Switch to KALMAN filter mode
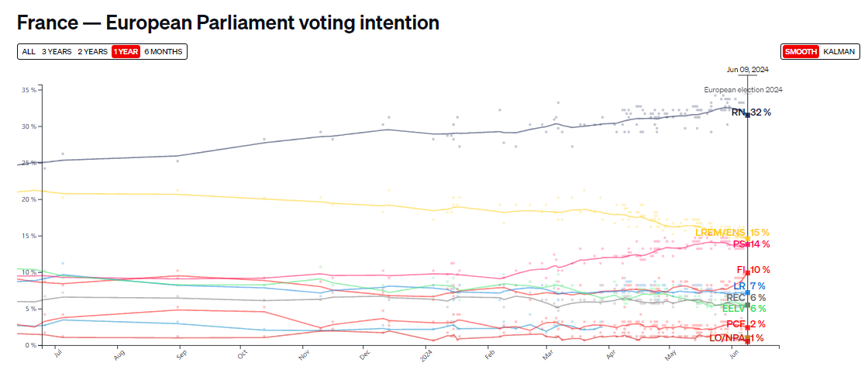 tap(839, 51)
